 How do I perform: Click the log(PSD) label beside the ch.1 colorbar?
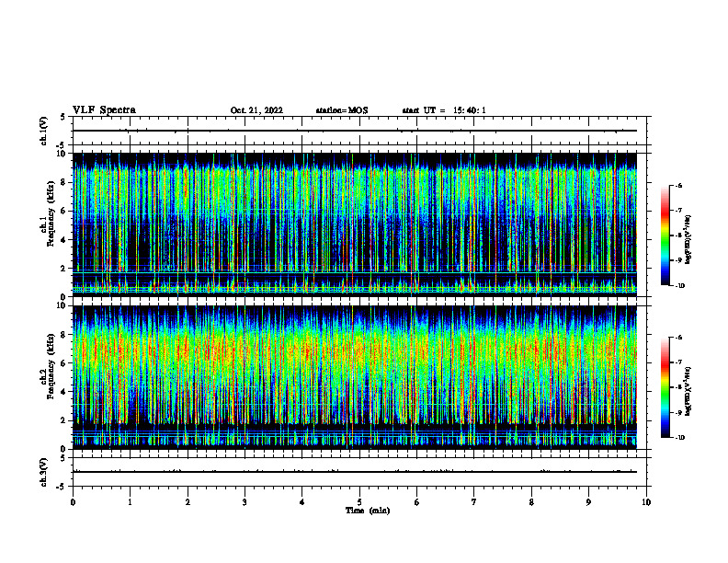688,239
